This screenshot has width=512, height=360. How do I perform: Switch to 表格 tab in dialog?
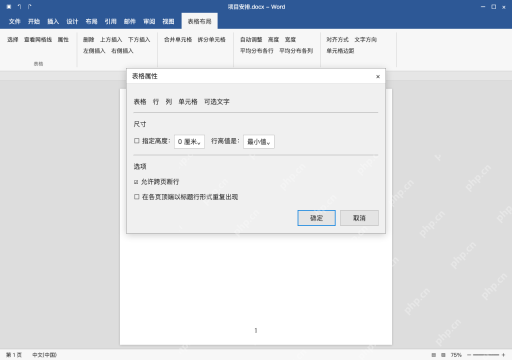click(x=140, y=102)
